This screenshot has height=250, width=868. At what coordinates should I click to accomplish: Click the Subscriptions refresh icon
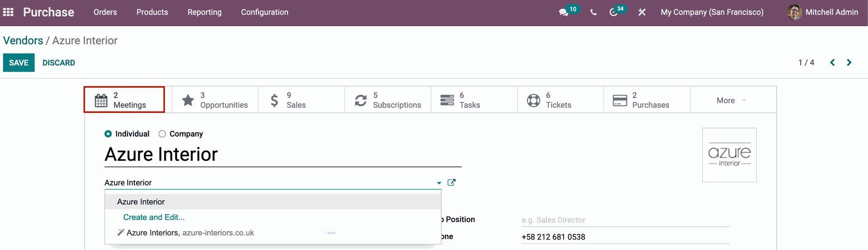click(361, 100)
